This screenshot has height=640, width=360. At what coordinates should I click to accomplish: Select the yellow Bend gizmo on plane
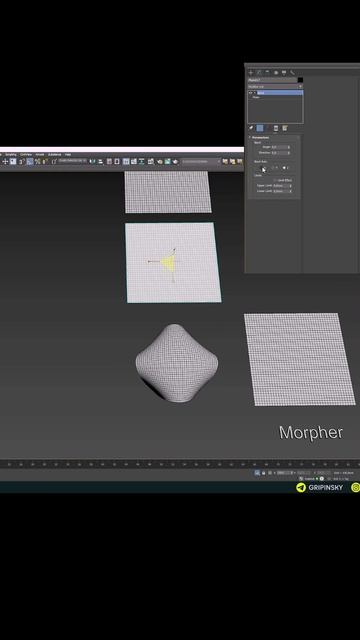coord(167,263)
